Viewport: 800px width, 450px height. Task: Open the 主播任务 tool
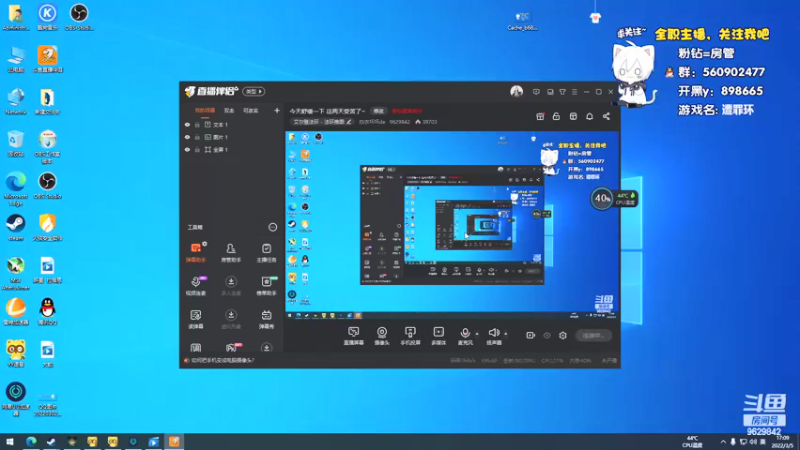[266, 253]
